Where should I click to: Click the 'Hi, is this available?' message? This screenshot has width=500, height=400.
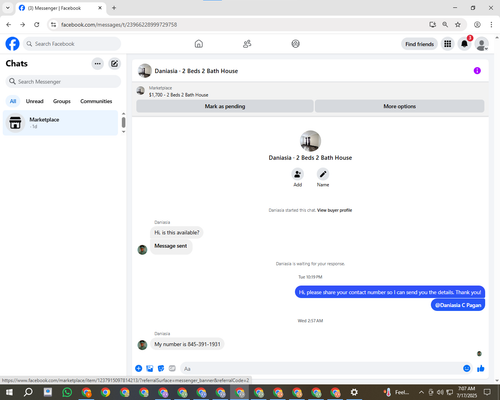pyautogui.click(x=177, y=232)
